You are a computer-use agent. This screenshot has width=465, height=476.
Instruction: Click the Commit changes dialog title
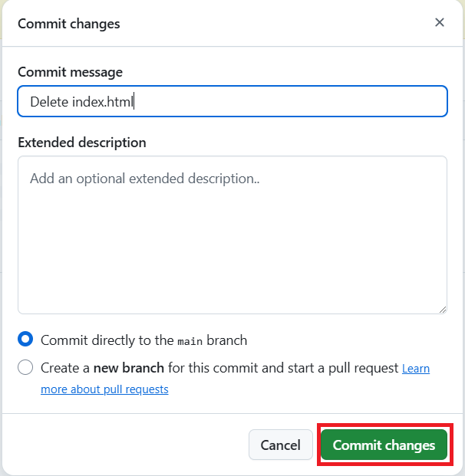click(x=69, y=23)
